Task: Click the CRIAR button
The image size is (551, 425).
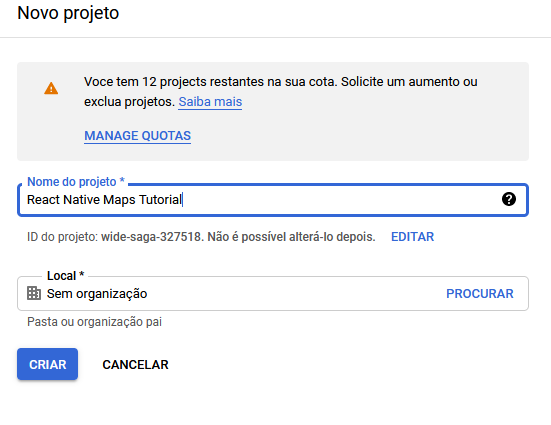Action: [x=47, y=364]
